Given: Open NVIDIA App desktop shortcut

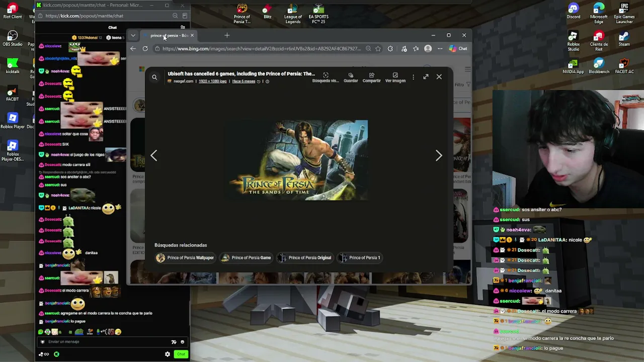Looking at the screenshot, I should [574, 66].
